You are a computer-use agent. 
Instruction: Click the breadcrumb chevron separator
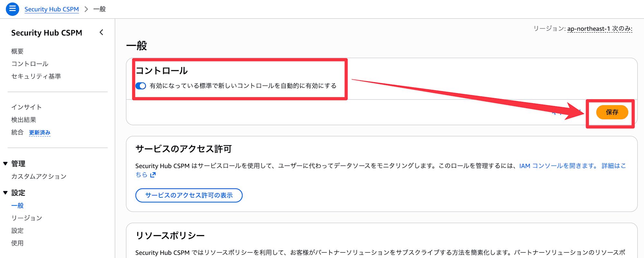pos(86,9)
